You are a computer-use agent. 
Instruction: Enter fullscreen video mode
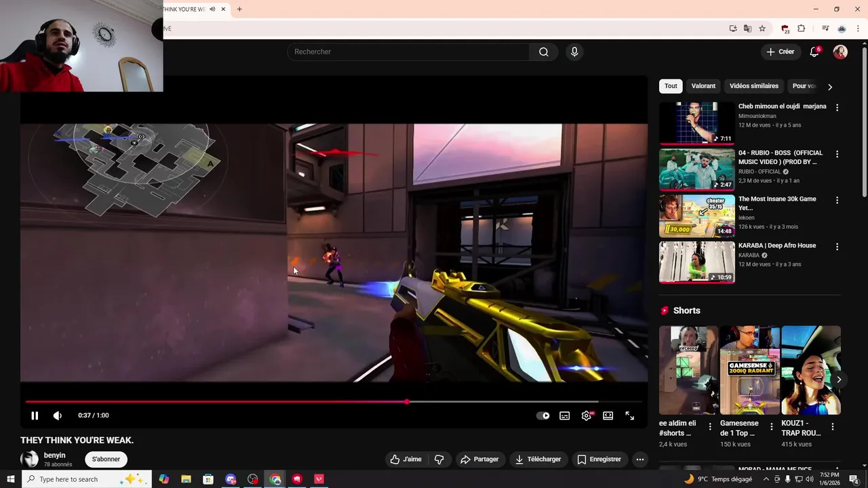tap(630, 415)
